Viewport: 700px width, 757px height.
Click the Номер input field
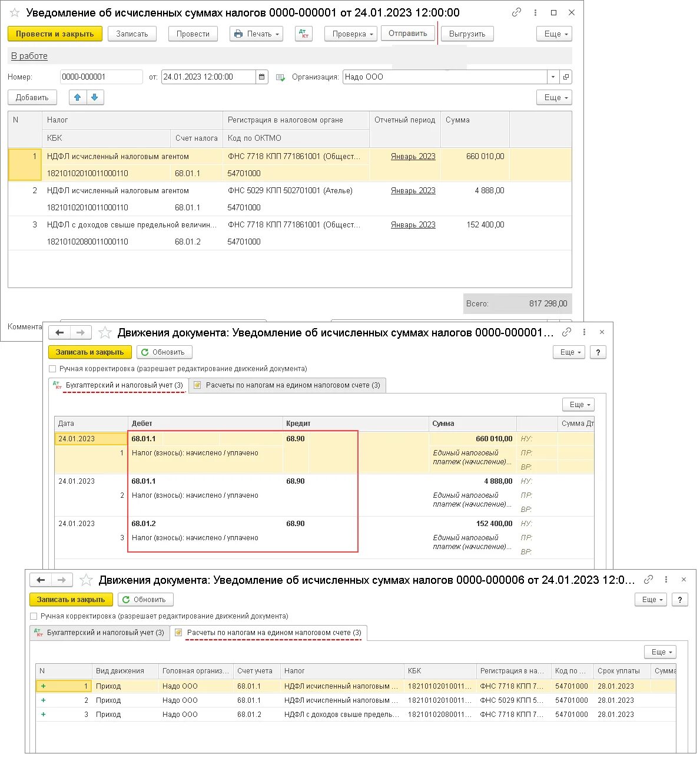(x=101, y=77)
